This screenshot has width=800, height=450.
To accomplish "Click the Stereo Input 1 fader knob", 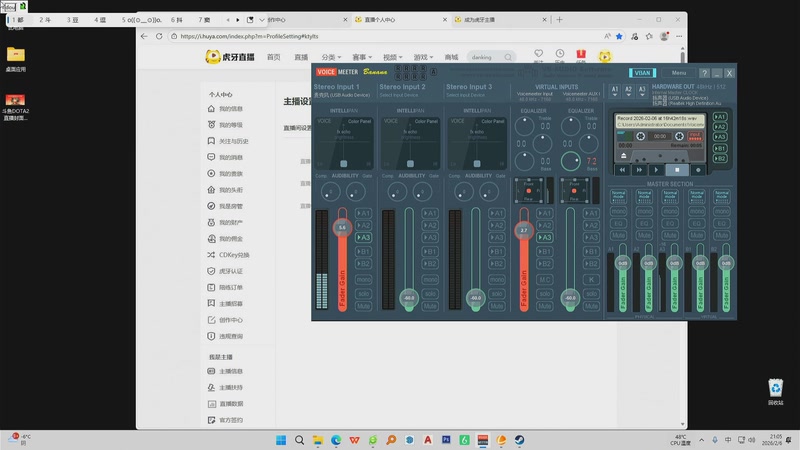I will tap(342, 229).
